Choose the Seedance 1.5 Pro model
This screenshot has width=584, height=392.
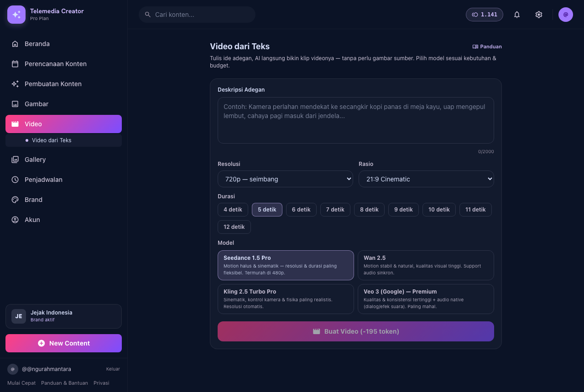286,265
